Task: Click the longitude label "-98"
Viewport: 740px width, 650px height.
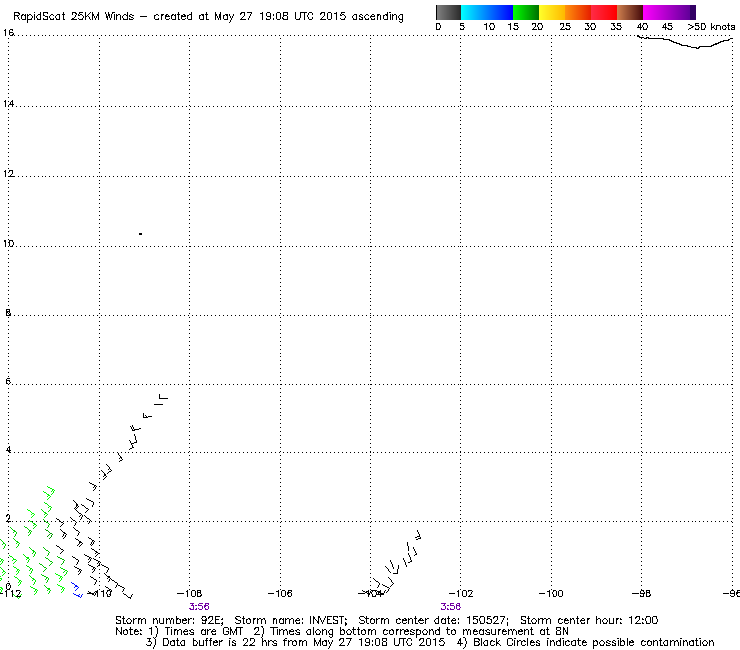Action: (x=641, y=593)
